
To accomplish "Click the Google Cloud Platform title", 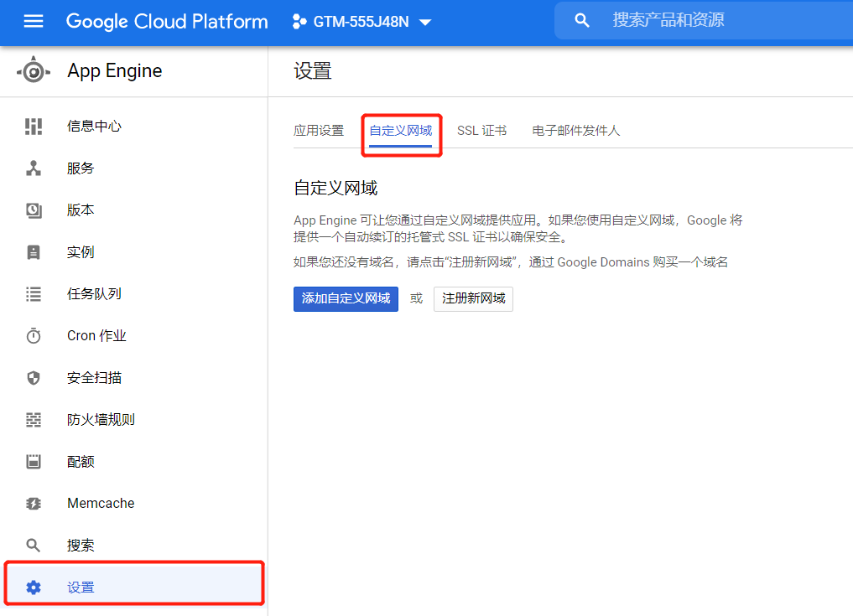I will [167, 22].
